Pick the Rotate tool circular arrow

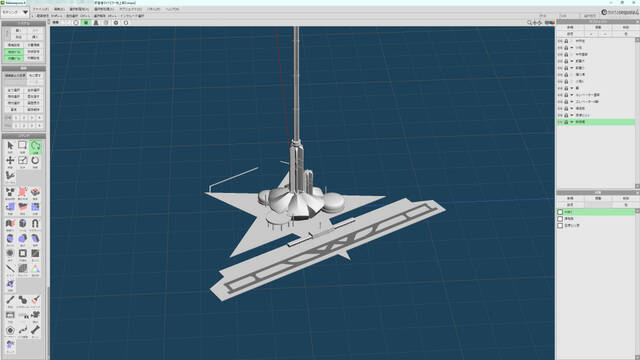coord(35,160)
